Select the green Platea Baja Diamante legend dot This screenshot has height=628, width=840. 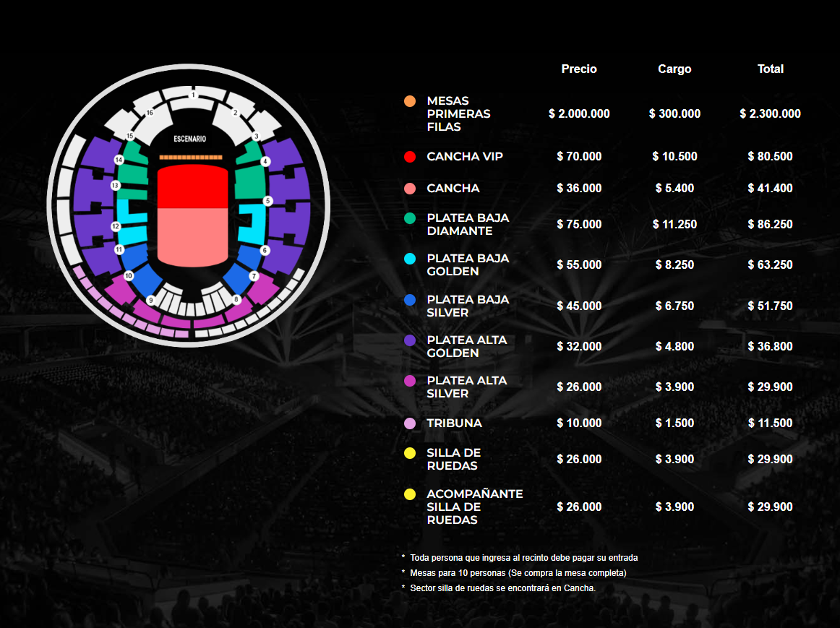point(410,218)
